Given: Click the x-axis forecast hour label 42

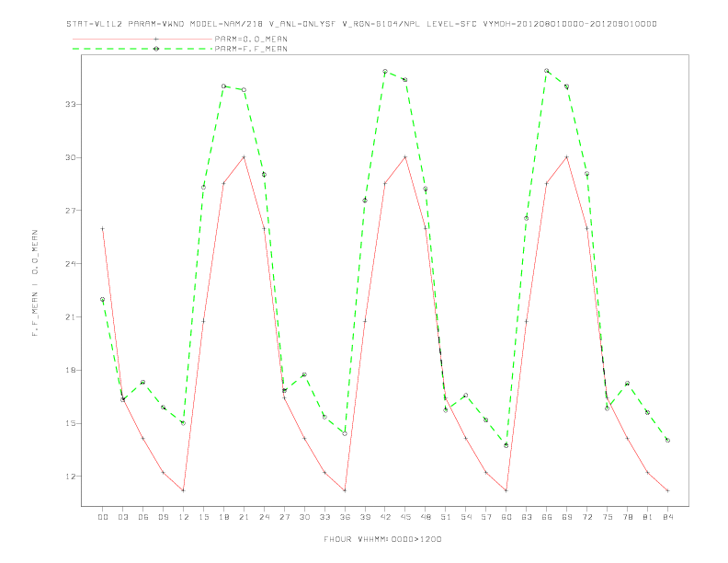Looking at the screenshot, I should pyautogui.click(x=385, y=517).
